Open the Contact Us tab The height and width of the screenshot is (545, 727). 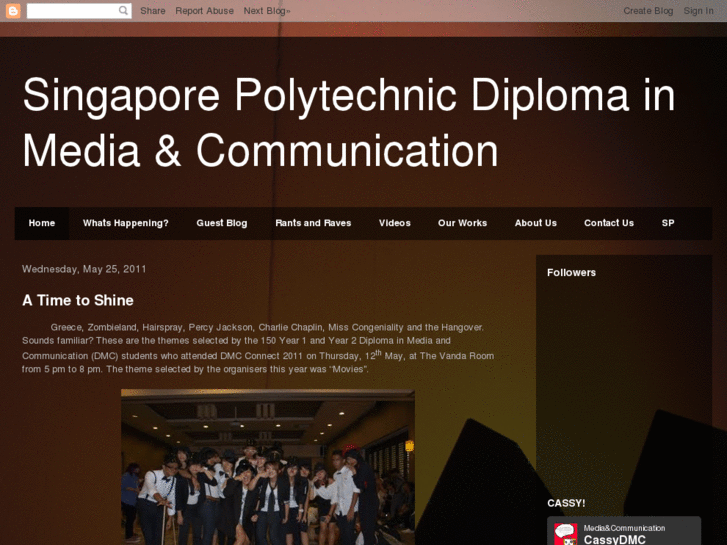(x=609, y=223)
